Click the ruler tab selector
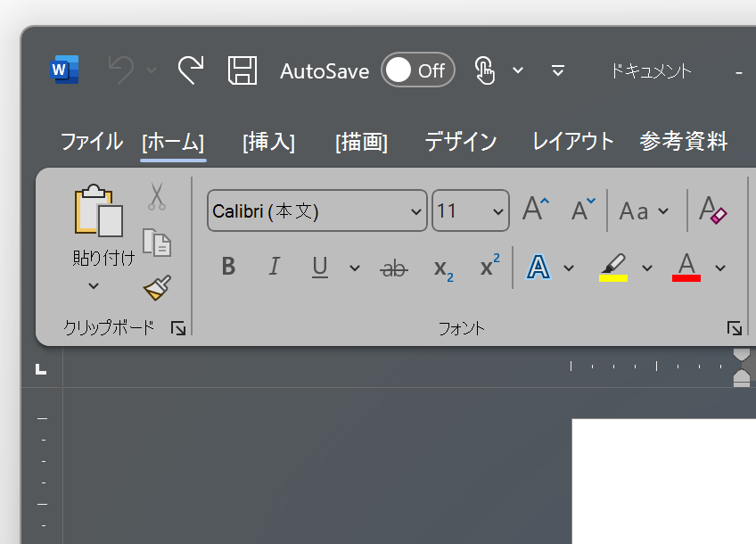This screenshot has height=544, width=756. 41,369
